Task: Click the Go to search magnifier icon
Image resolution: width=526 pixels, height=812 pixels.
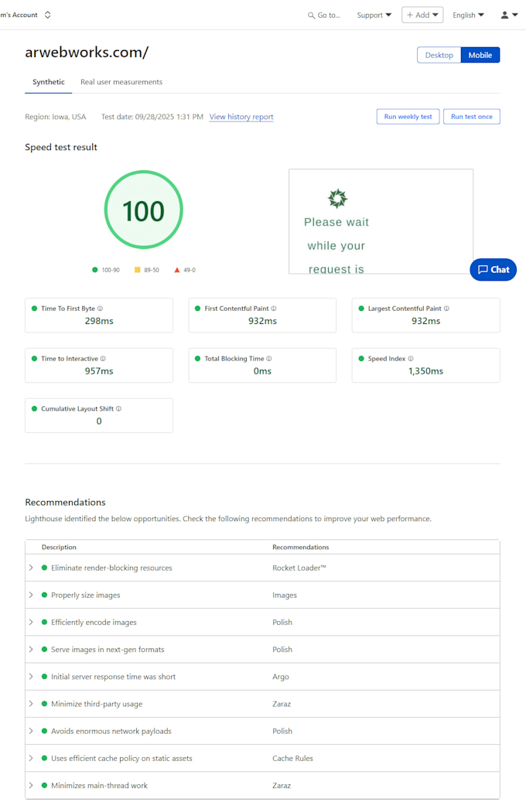Action: point(312,15)
